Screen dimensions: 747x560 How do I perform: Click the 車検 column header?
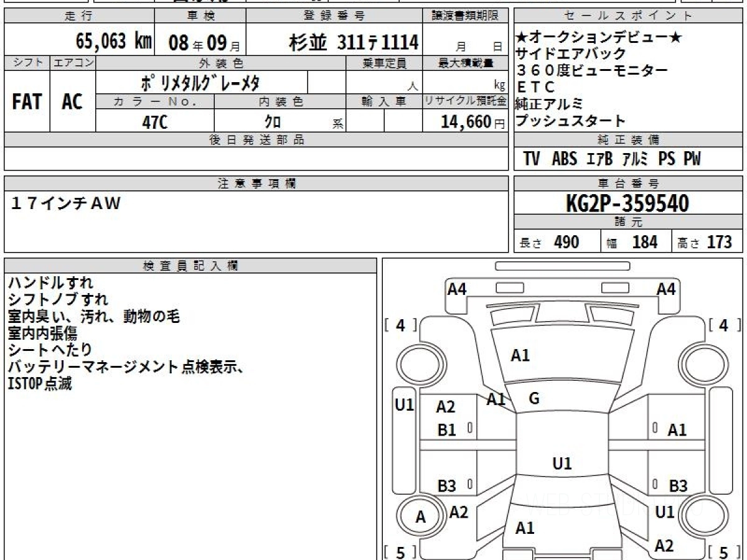[200, 16]
